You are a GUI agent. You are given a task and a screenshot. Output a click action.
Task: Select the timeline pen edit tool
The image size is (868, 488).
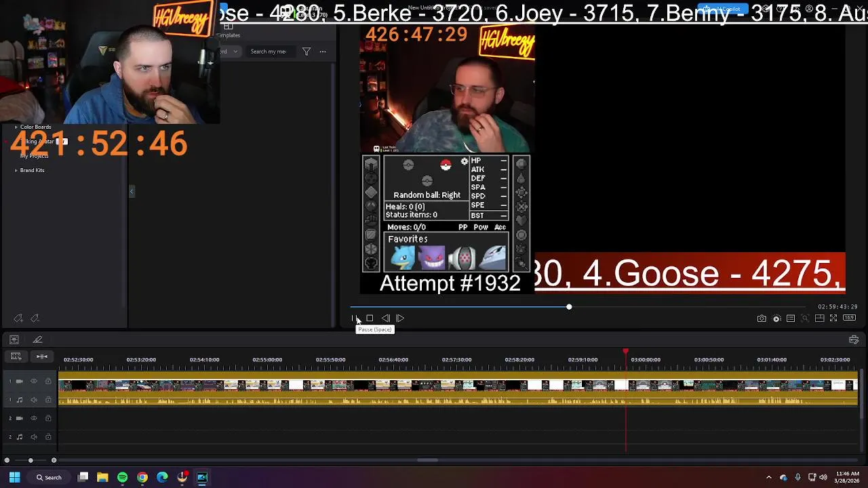pyautogui.click(x=38, y=340)
